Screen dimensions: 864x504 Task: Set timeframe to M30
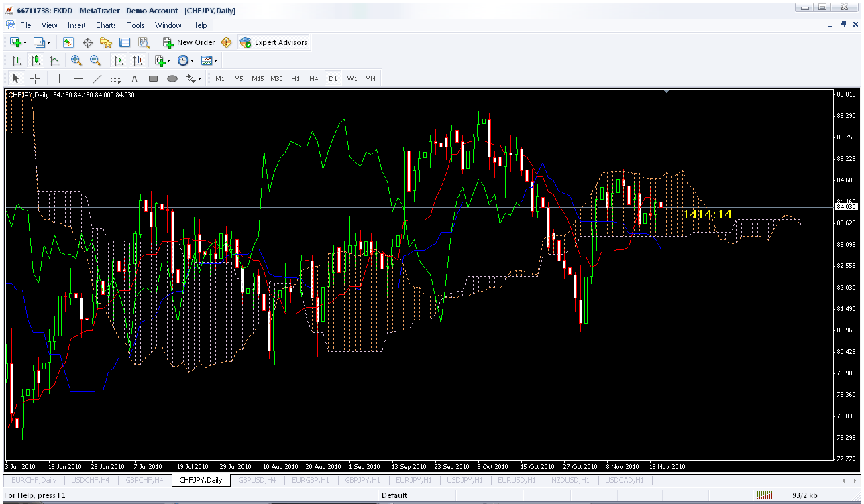pyautogui.click(x=276, y=78)
